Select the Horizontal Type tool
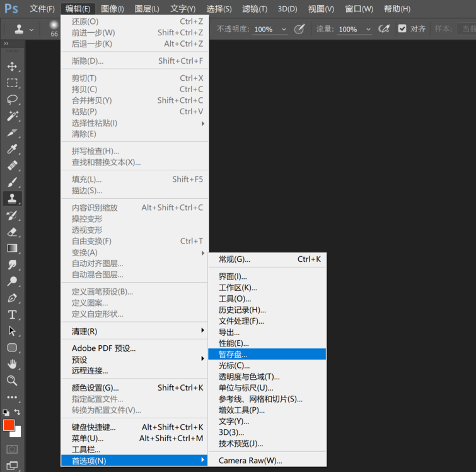This screenshot has height=472, width=476. coord(12,314)
